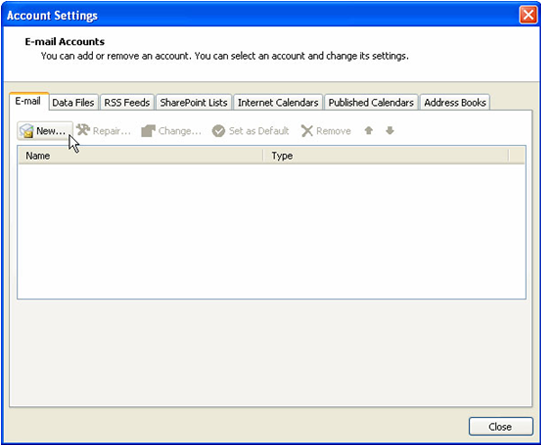Image resolution: width=542 pixels, height=447 pixels.
Task: Click the Repair tools icon
Action: click(x=83, y=130)
